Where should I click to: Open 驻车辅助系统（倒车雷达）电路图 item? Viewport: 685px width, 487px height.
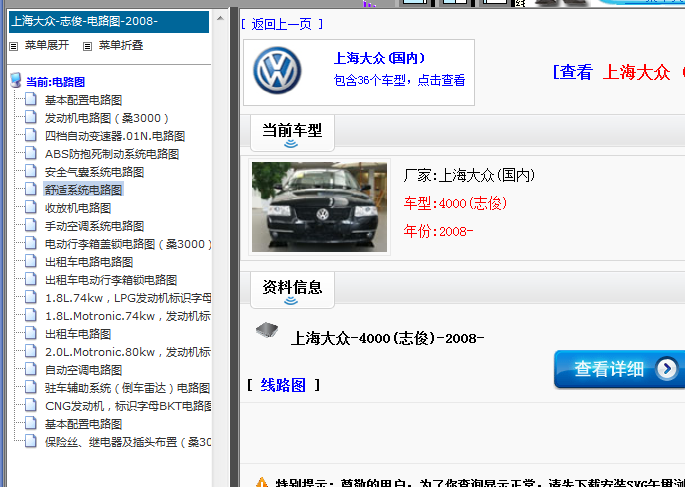click(128, 388)
